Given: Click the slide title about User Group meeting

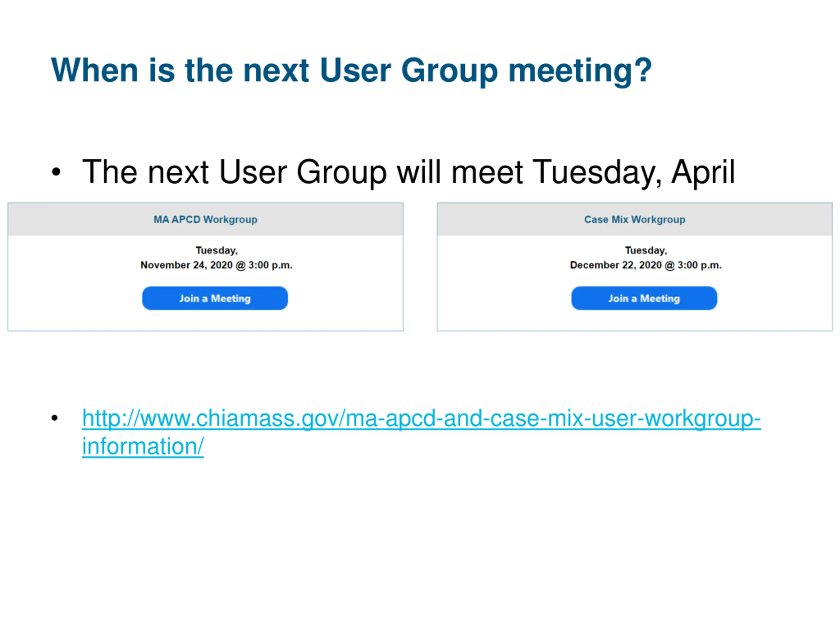Looking at the screenshot, I should tap(351, 70).
